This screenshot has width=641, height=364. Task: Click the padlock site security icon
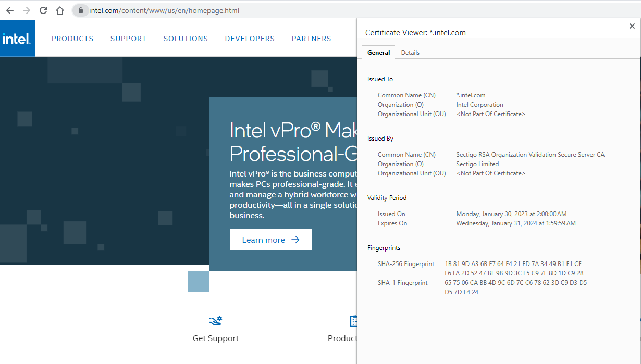[80, 10]
